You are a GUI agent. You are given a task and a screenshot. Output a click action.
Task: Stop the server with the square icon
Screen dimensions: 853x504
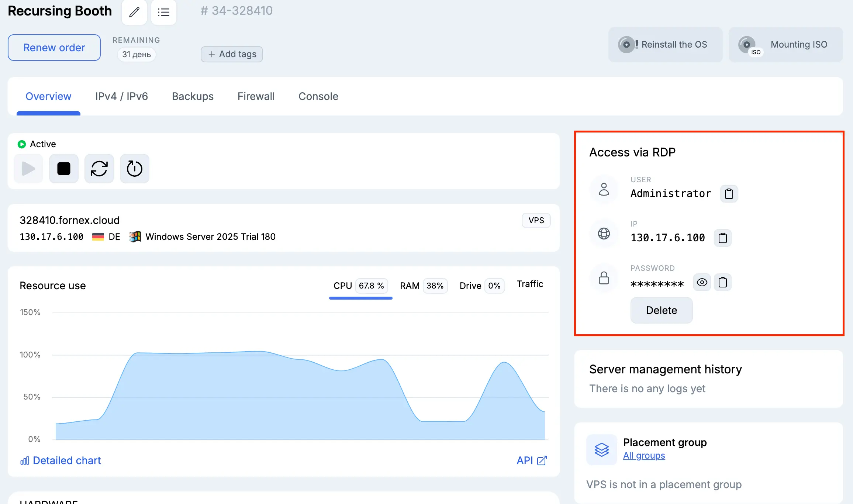coord(64,169)
